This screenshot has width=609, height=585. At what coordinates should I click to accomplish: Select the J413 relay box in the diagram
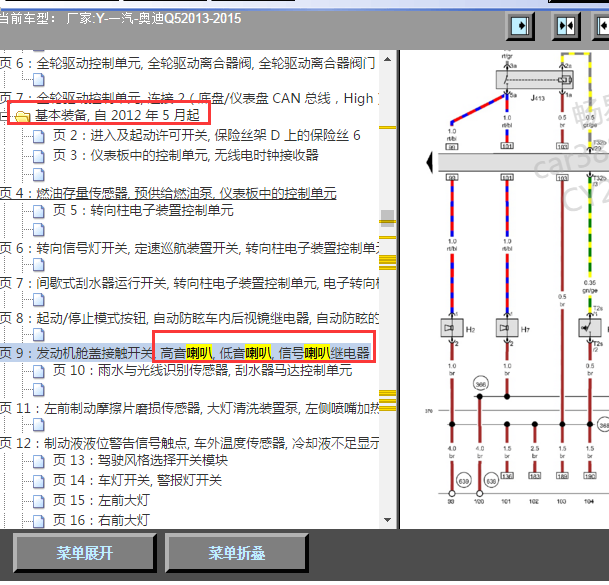(534, 80)
